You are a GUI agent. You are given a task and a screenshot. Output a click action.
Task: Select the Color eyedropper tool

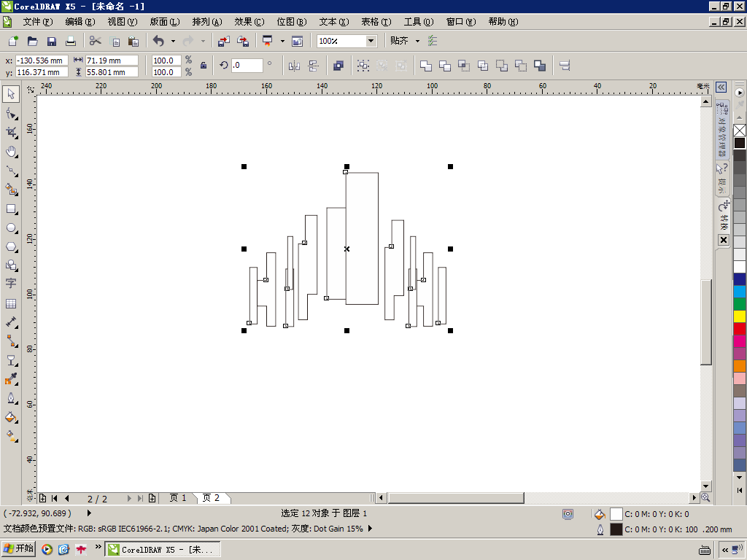(11, 379)
